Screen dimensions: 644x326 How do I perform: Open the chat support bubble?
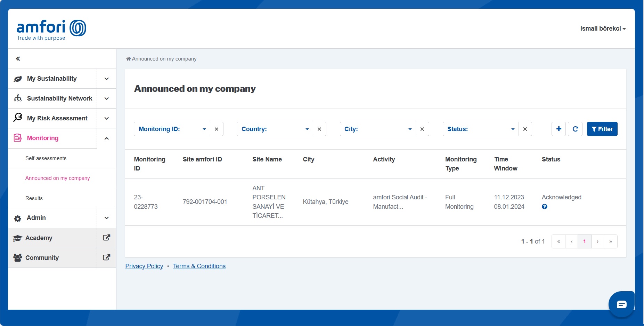click(x=621, y=304)
